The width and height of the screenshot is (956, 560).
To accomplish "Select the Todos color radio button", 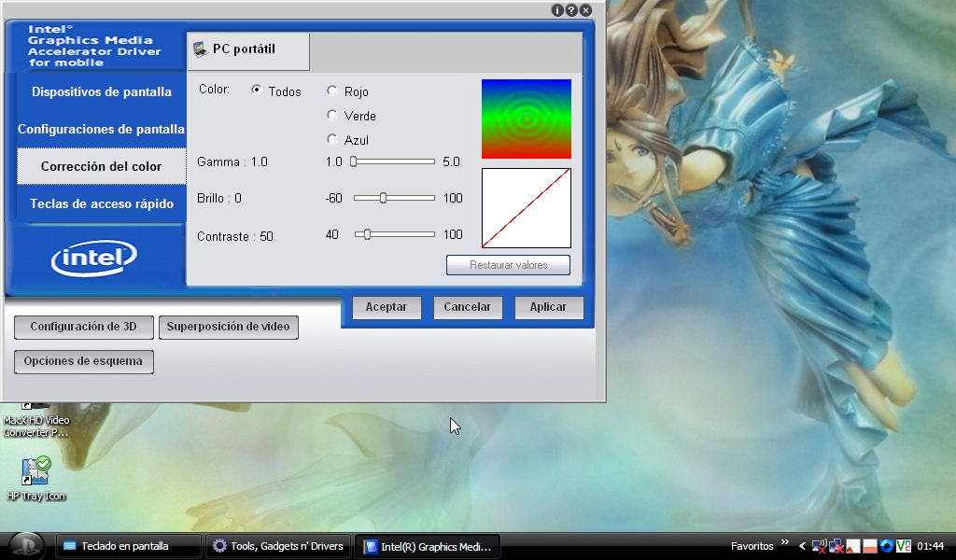I will coord(257,91).
